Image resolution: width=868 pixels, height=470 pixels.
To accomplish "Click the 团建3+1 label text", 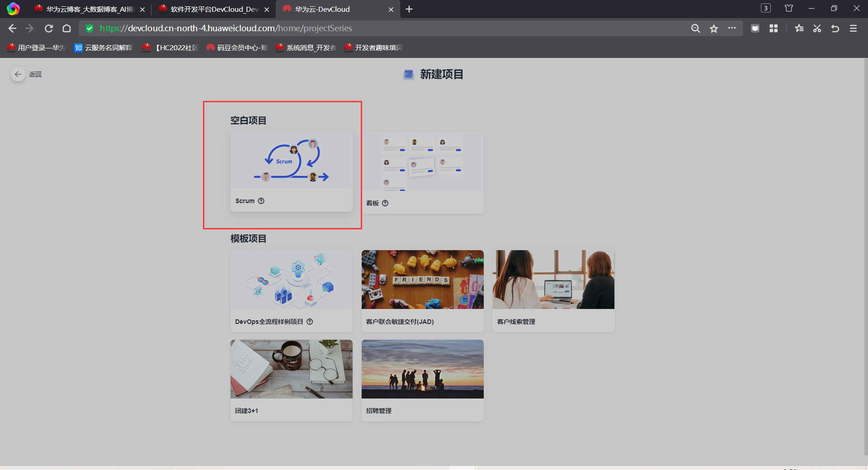I will click(247, 411).
